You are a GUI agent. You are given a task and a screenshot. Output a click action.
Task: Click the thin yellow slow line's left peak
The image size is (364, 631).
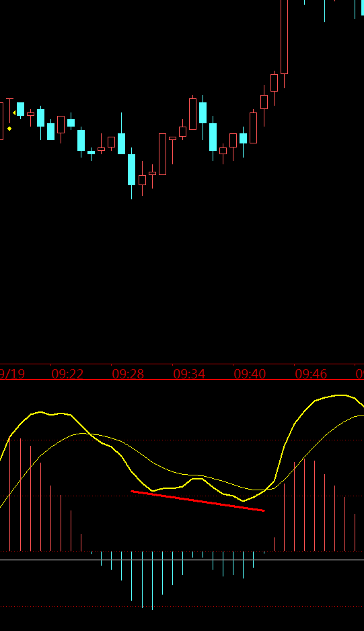[x=83, y=434]
